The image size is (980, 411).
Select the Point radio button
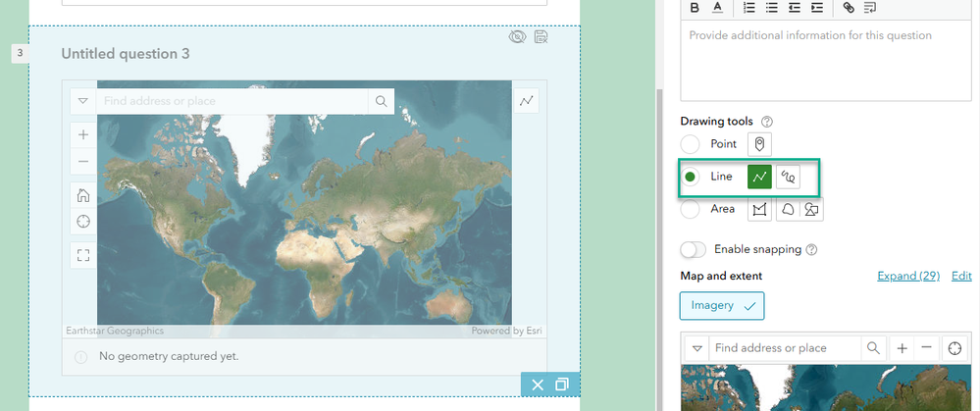click(x=690, y=144)
